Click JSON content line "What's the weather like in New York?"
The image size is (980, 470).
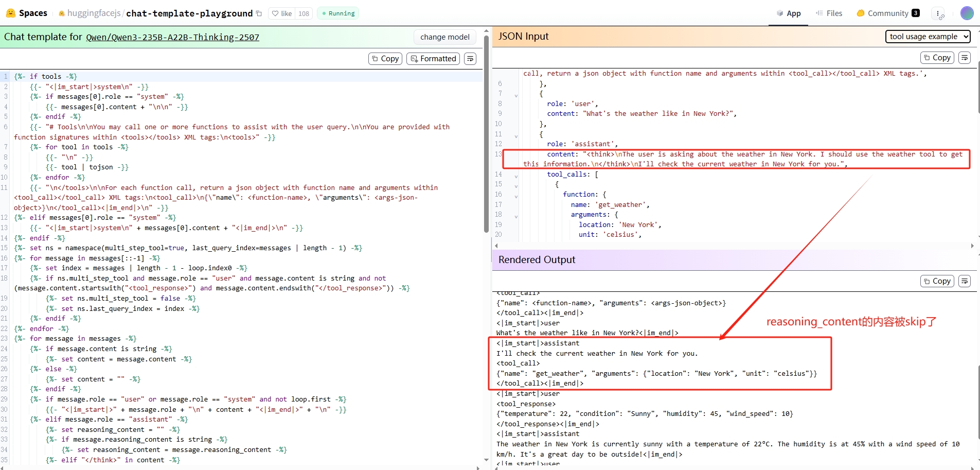click(x=642, y=113)
